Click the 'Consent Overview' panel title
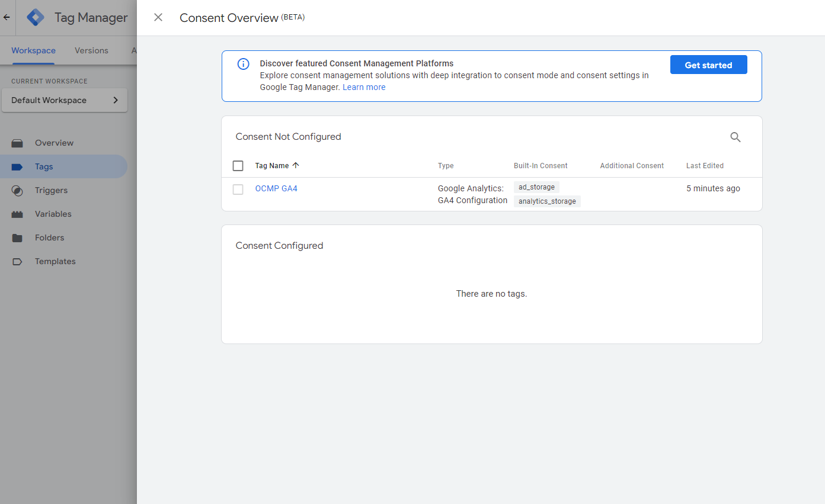This screenshot has width=825, height=504. (x=229, y=18)
